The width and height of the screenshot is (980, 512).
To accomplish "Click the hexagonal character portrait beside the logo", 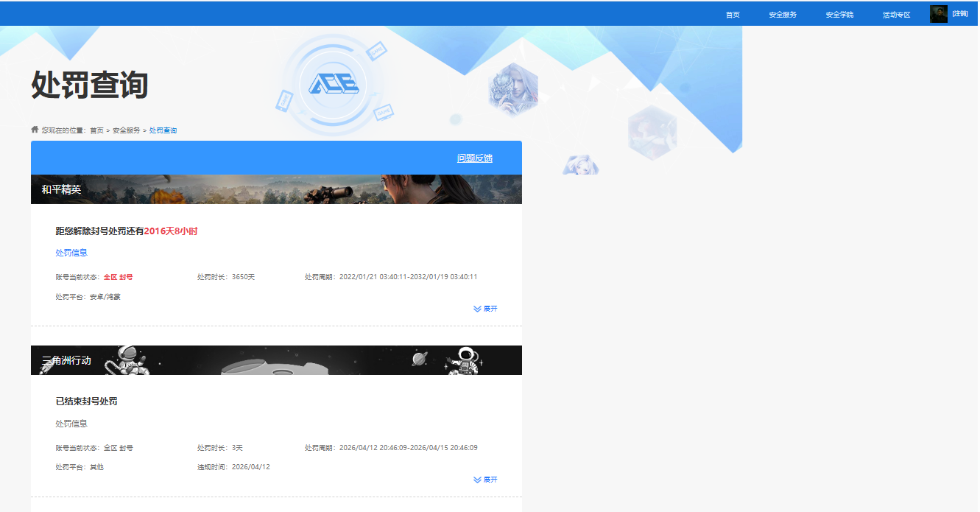I will click(x=513, y=90).
